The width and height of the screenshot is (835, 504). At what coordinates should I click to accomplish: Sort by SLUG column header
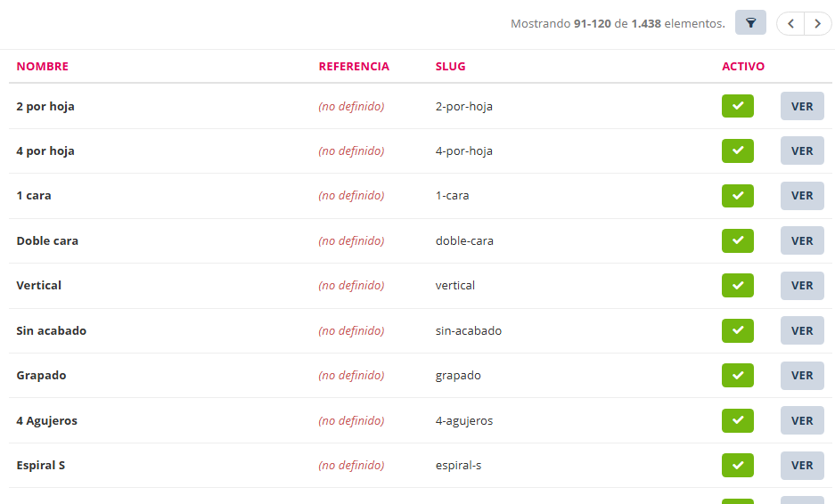(x=450, y=67)
